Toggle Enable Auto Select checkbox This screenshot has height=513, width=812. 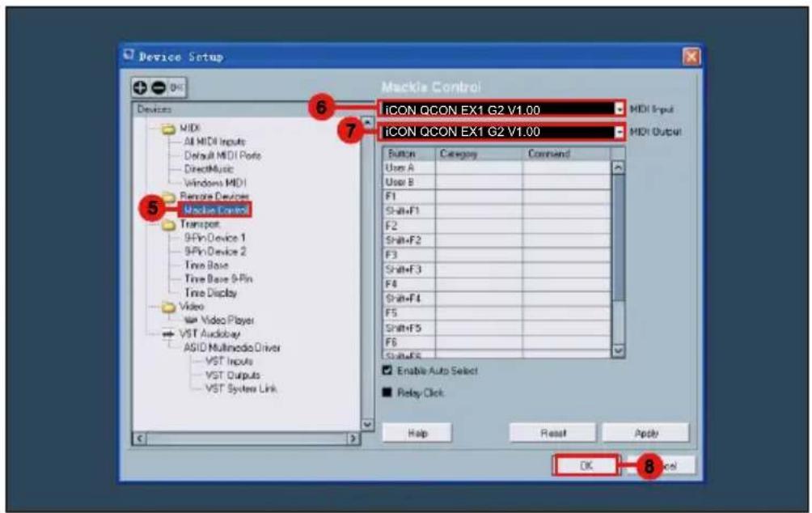coord(387,371)
